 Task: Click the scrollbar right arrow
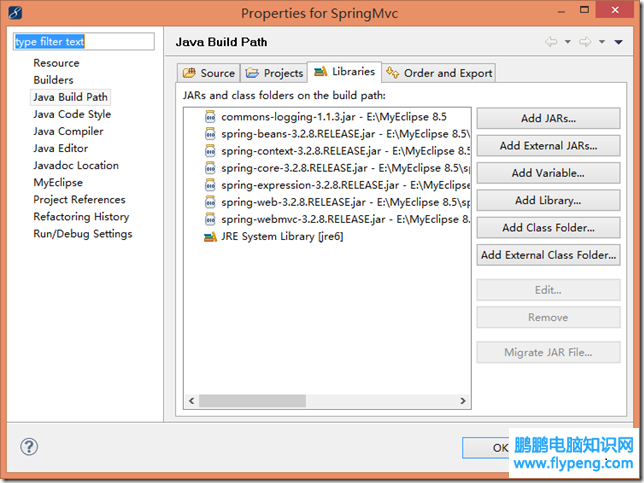coord(463,400)
